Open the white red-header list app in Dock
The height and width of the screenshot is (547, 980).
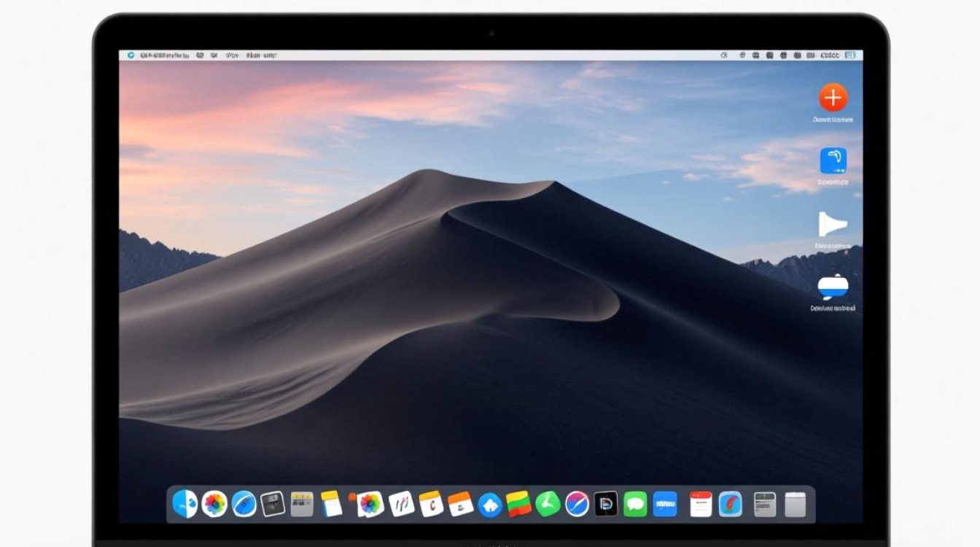tap(700, 504)
